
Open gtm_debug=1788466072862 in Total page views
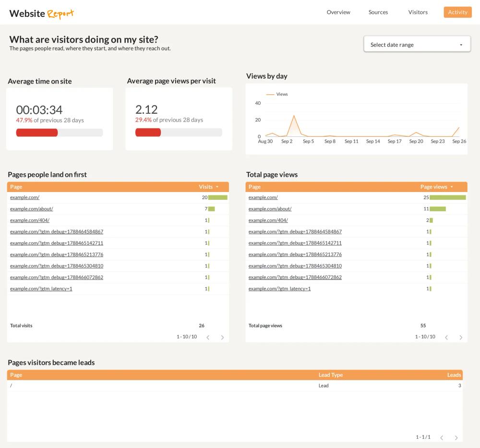pyautogui.click(x=295, y=277)
